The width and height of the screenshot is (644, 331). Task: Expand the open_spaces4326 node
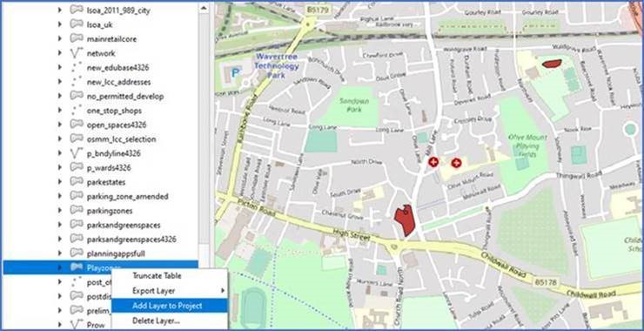[x=60, y=125]
